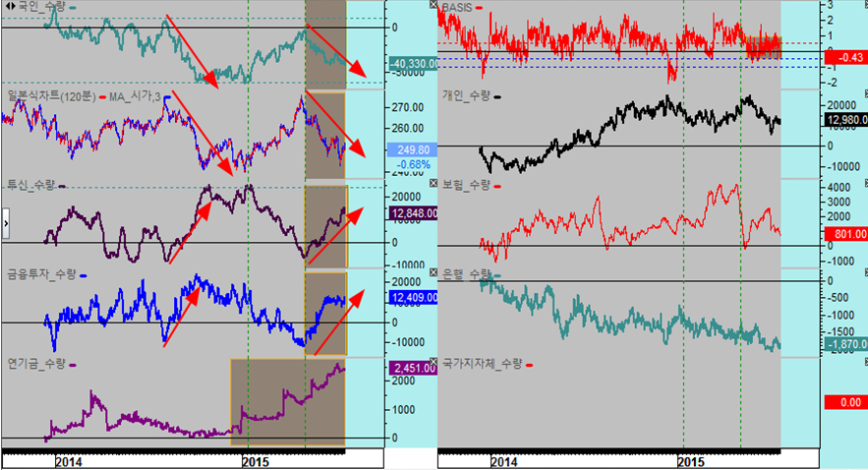Image resolution: width=868 pixels, height=470 pixels.
Task: Click the 249.80 current price tag
Action: pos(409,149)
